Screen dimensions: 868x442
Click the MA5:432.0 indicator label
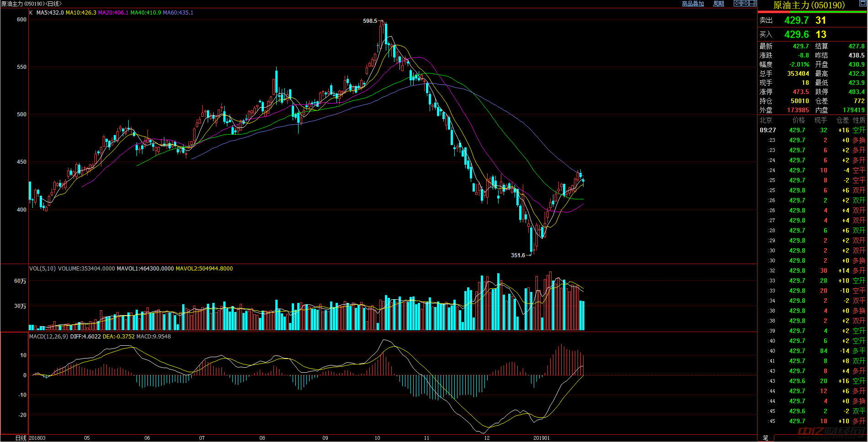(x=50, y=13)
